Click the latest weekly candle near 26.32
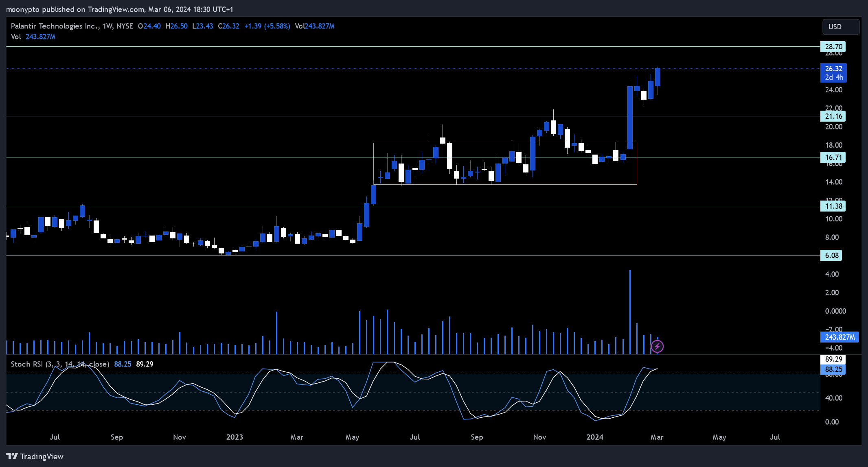The height and width of the screenshot is (467, 868). click(658, 77)
